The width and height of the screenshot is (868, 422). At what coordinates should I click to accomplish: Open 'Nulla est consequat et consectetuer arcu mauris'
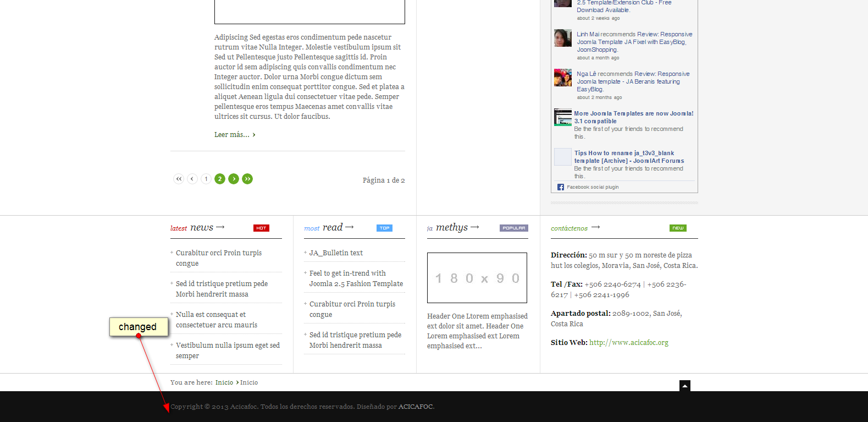pos(217,320)
